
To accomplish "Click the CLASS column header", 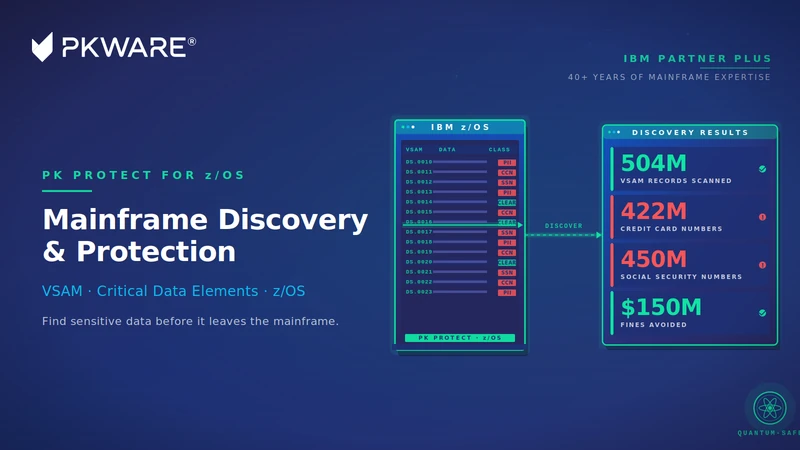I will point(499,149).
